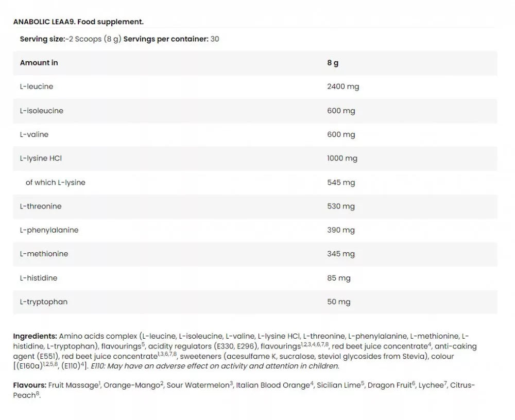Viewport: 515px width, 420px height.
Task: Click the 2400 mg value
Action: tap(343, 86)
